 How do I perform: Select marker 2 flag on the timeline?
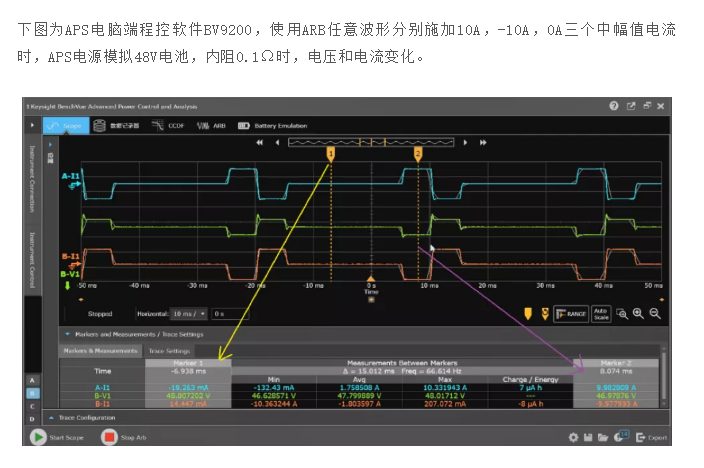click(418, 155)
